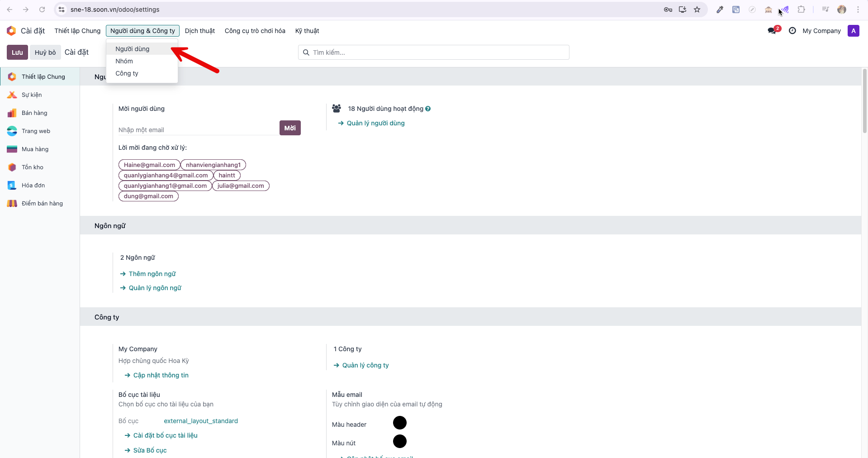The width and height of the screenshot is (868, 458).
Task: Choose Công ty from dropdown menu
Action: [142, 73]
